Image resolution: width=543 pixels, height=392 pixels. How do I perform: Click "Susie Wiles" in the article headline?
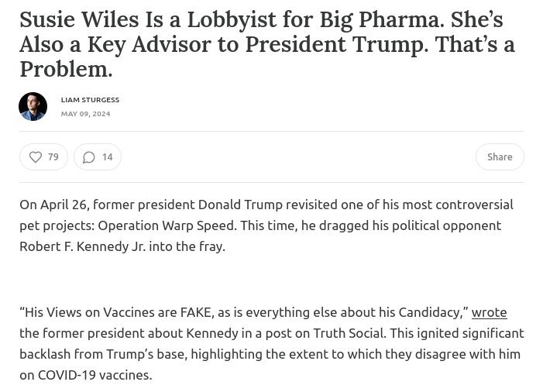tap(79, 19)
